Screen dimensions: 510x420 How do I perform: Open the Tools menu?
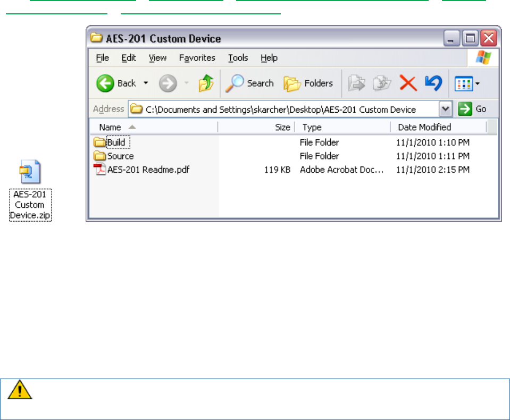(238, 58)
